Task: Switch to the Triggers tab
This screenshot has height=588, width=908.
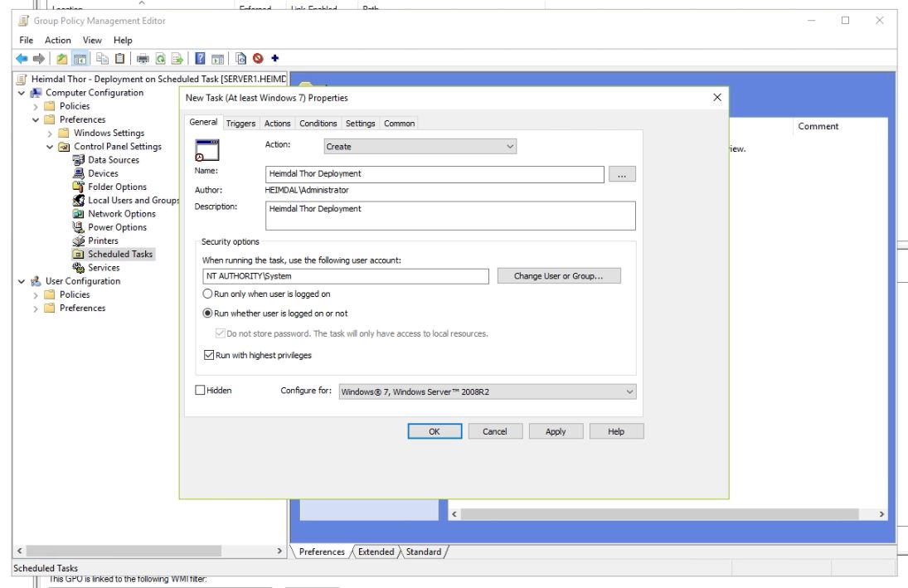Action: [x=240, y=123]
